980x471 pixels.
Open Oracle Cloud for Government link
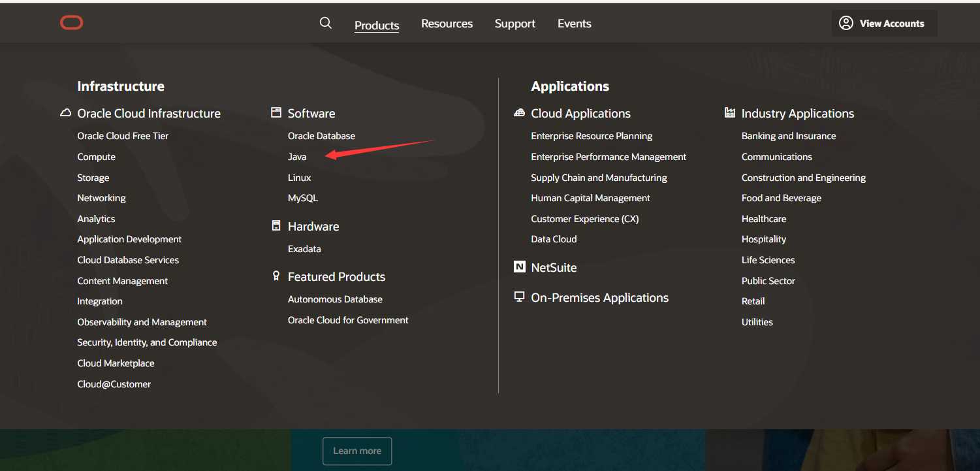pos(348,320)
